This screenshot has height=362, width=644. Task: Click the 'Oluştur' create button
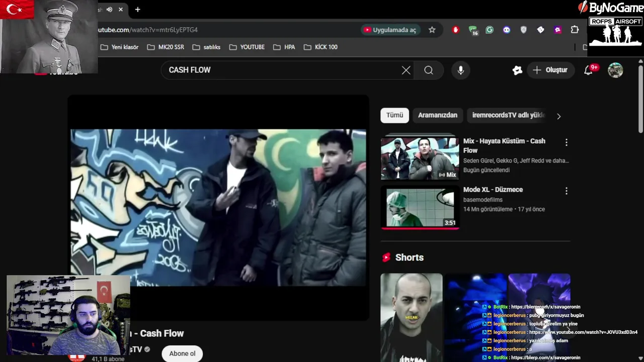point(550,70)
